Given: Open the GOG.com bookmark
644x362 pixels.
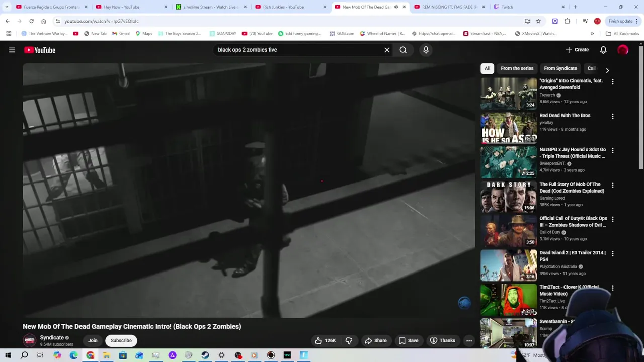Looking at the screenshot, I should pyautogui.click(x=342, y=34).
